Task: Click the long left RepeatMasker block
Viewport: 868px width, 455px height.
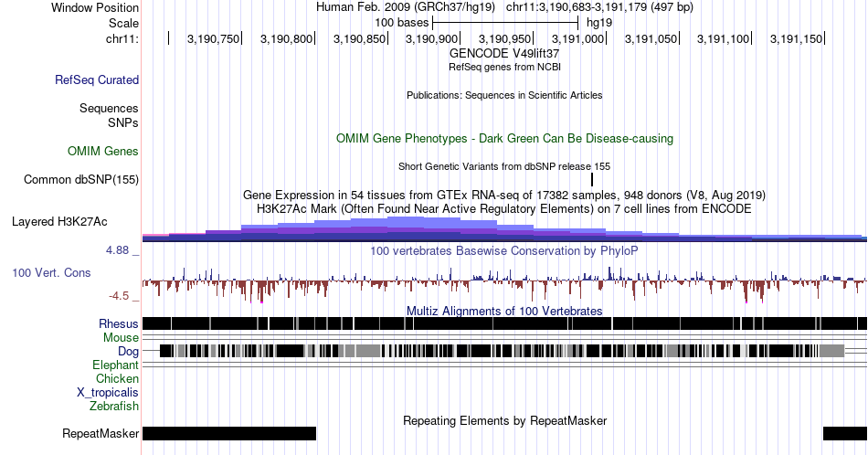Action: (x=229, y=433)
